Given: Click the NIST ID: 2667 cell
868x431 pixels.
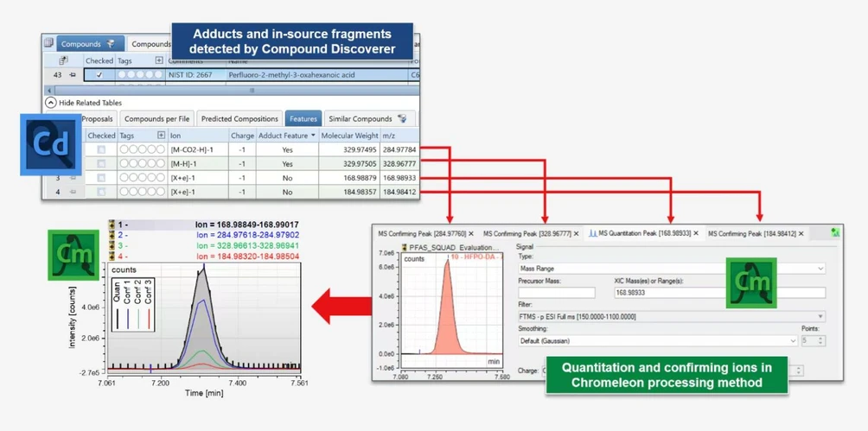Looking at the screenshot, I should click(x=196, y=74).
